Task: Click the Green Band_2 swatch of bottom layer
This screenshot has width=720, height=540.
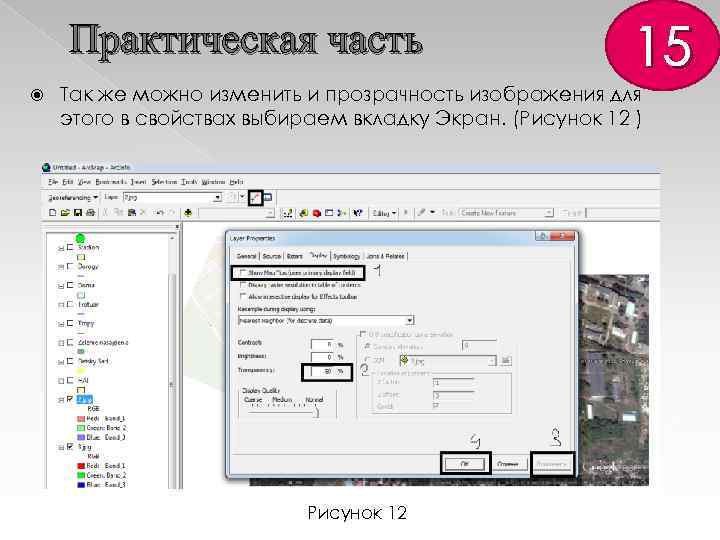Action: click(x=81, y=475)
